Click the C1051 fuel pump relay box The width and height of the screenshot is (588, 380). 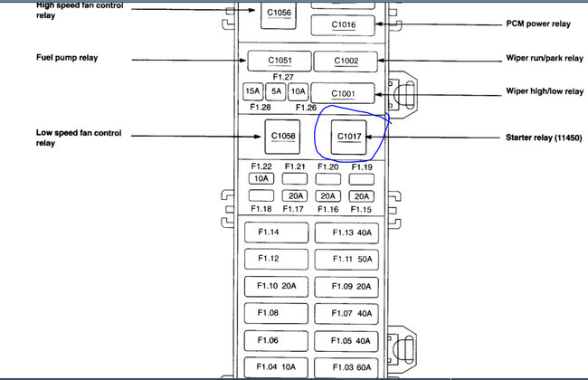280,62
